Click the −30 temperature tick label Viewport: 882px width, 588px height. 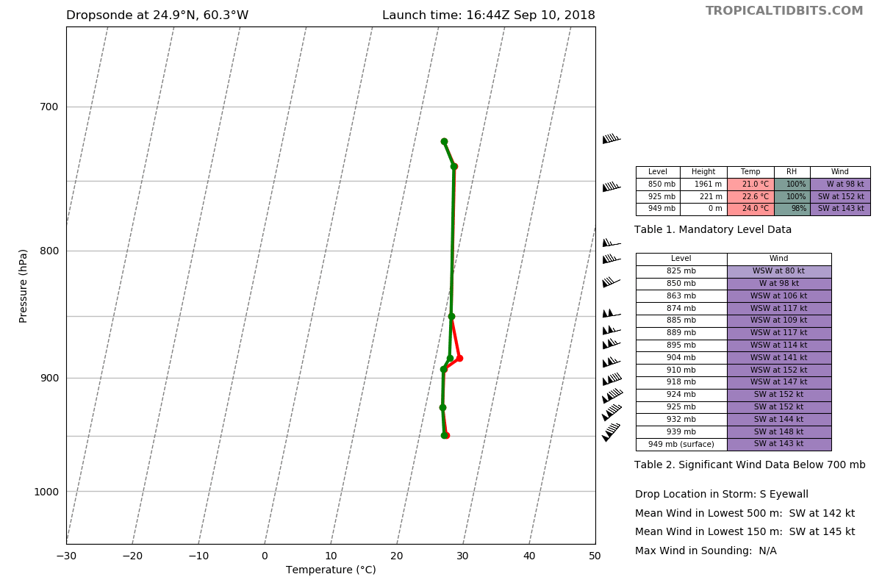pos(66,556)
